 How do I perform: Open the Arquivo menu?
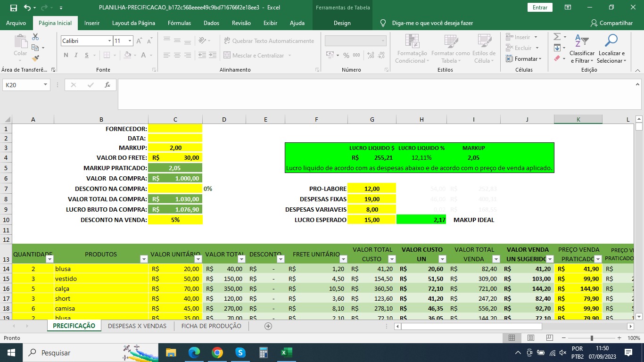click(16, 23)
